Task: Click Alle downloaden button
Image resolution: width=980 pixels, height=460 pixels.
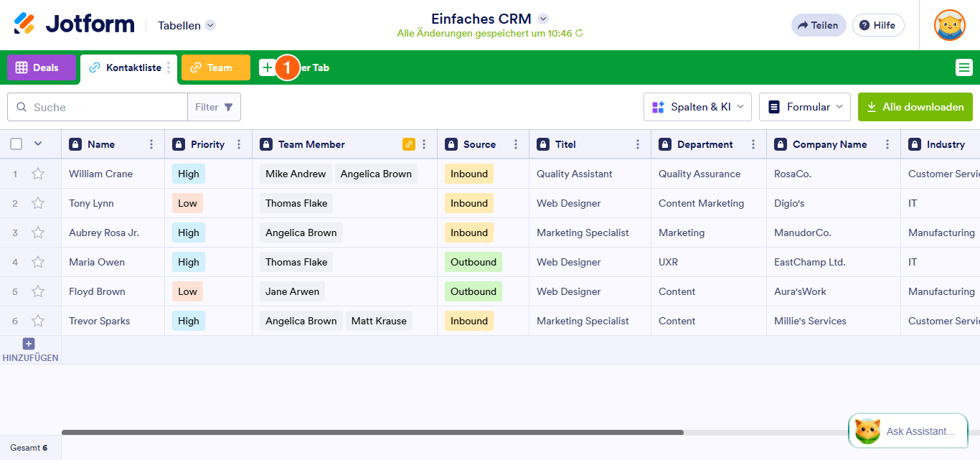Action: [915, 107]
